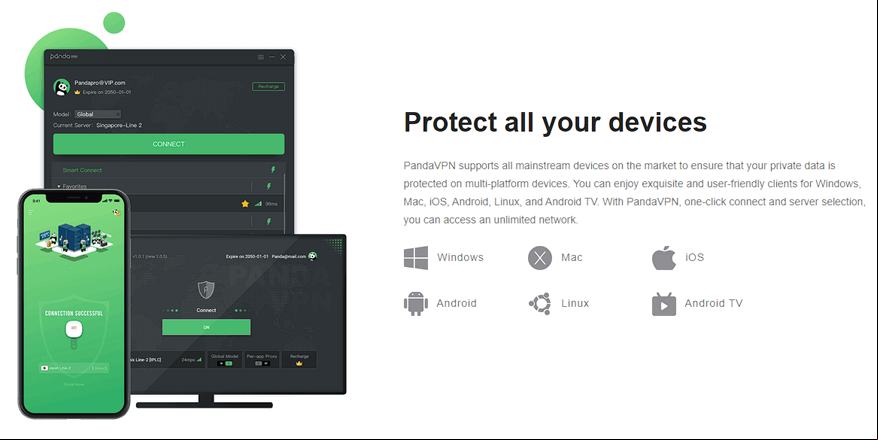Select the Linux Ubuntu logo icon
The width and height of the screenshot is (878, 440).
point(540,303)
